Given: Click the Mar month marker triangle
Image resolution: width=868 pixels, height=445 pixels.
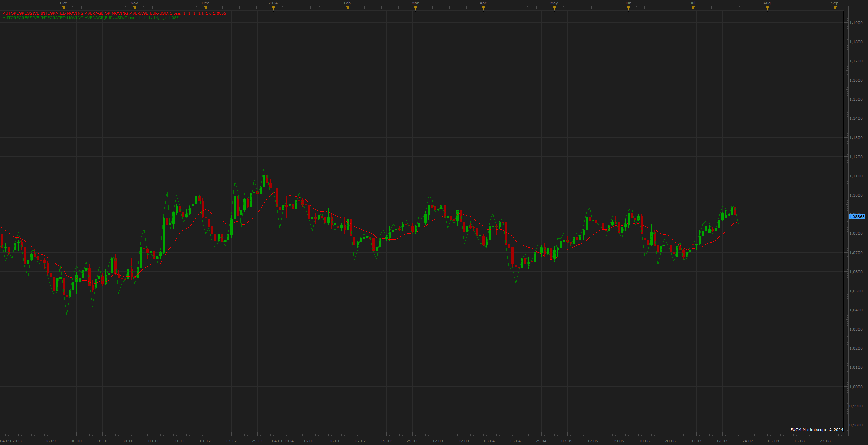Looking at the screenshot, I should [415, 8].
